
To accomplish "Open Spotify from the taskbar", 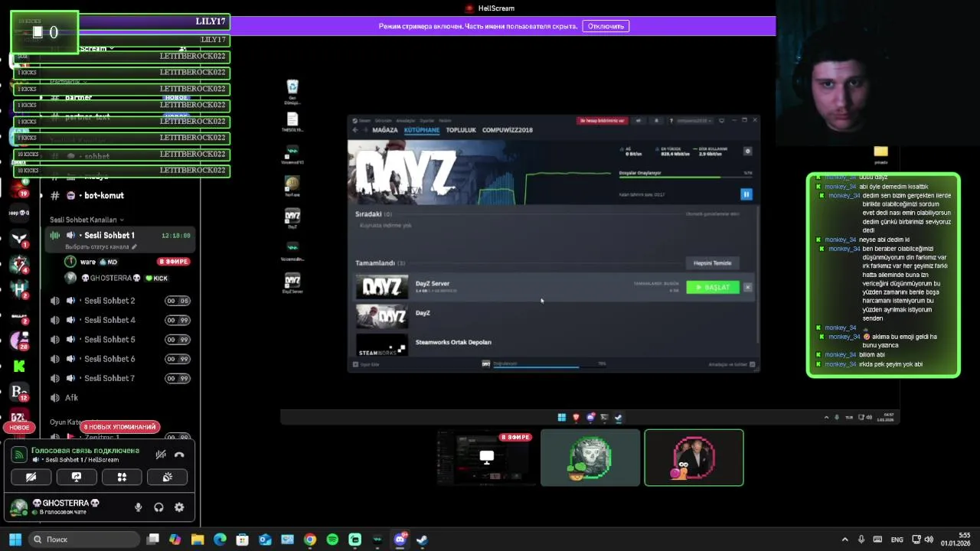I will (x=332, y=540).
